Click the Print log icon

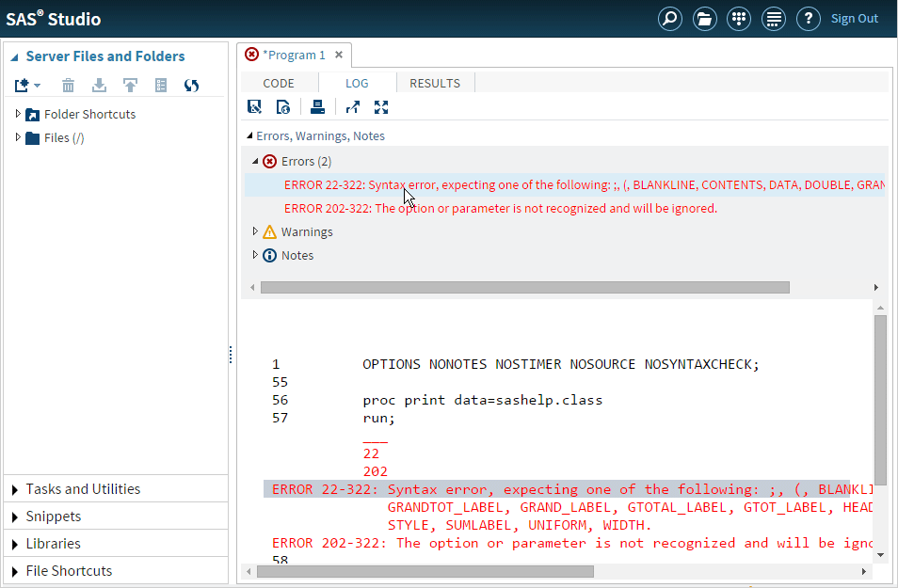coord(317,107)
